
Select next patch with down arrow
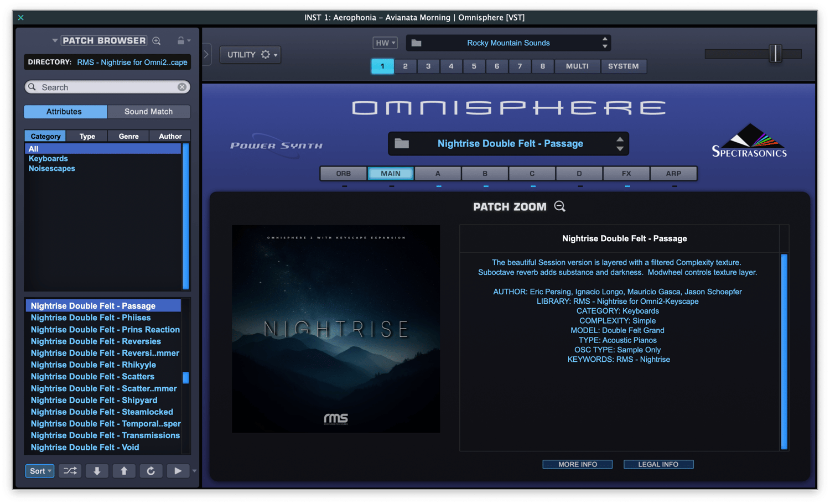click(97, 471)
